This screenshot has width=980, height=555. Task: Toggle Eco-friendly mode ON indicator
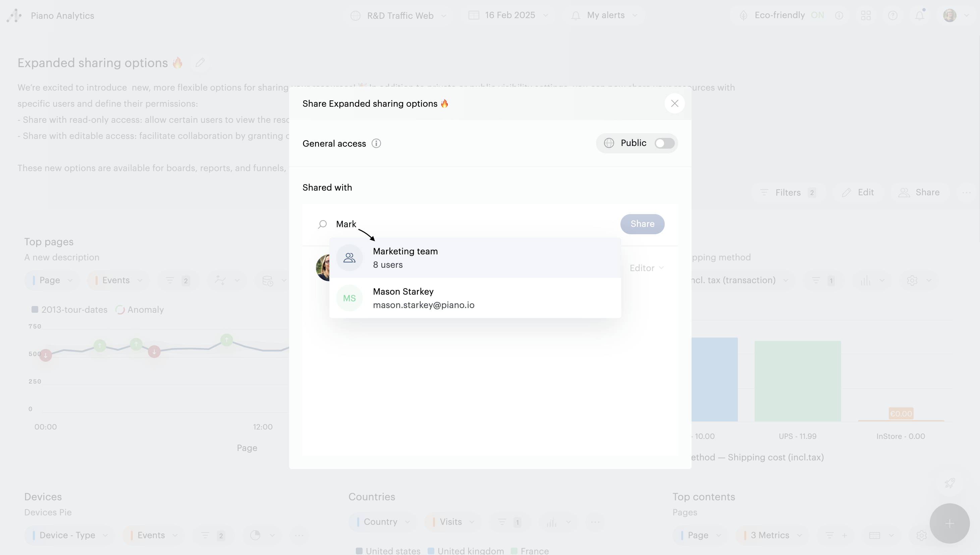pos(817,15)
